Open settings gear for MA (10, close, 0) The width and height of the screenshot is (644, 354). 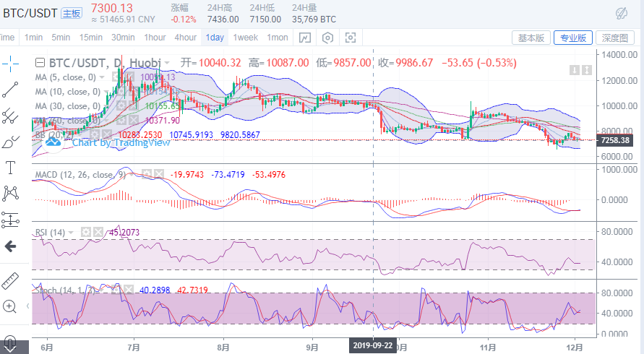[x=121, y=92]
